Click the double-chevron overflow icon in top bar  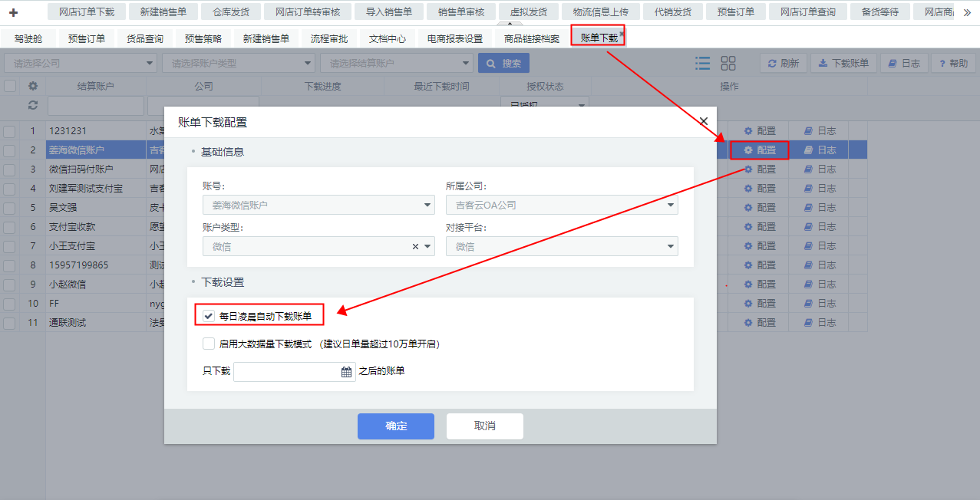[x=967, y=12]
